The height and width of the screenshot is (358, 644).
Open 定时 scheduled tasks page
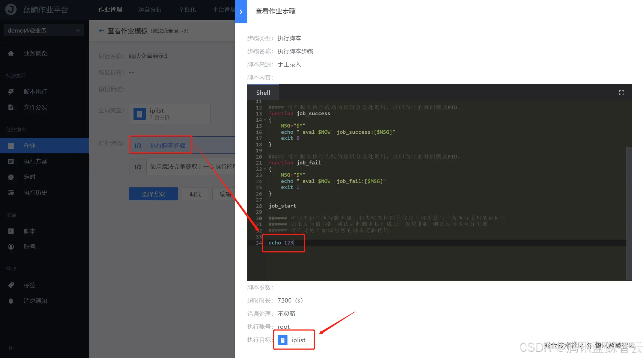(x=29, y=177)
